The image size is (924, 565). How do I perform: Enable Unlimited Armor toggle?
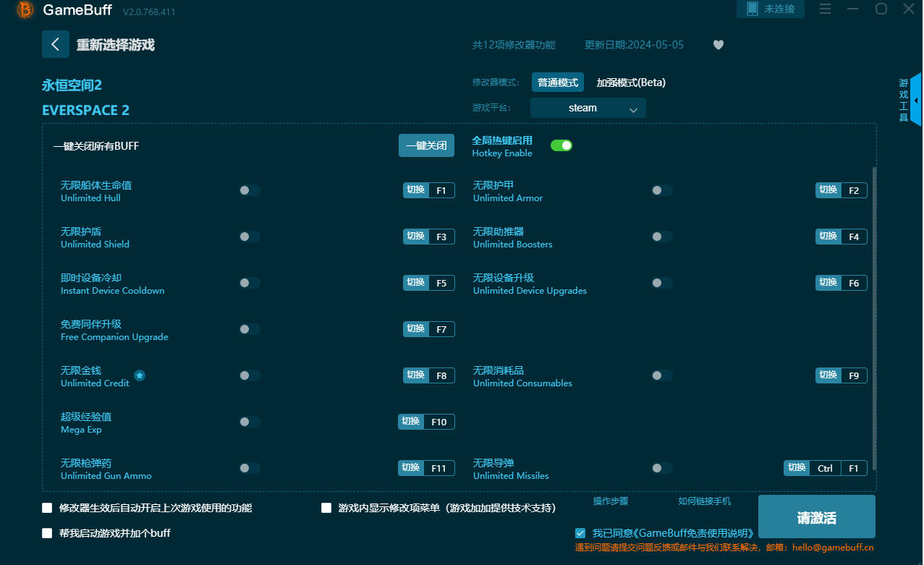click(x=662, y=190)
